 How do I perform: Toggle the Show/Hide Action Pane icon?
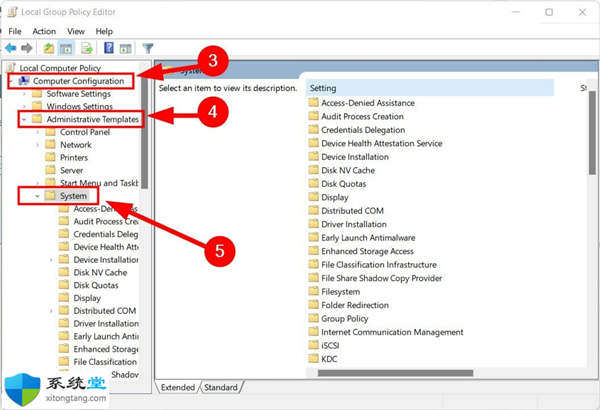pyautogui.click(x=126, y=49)
